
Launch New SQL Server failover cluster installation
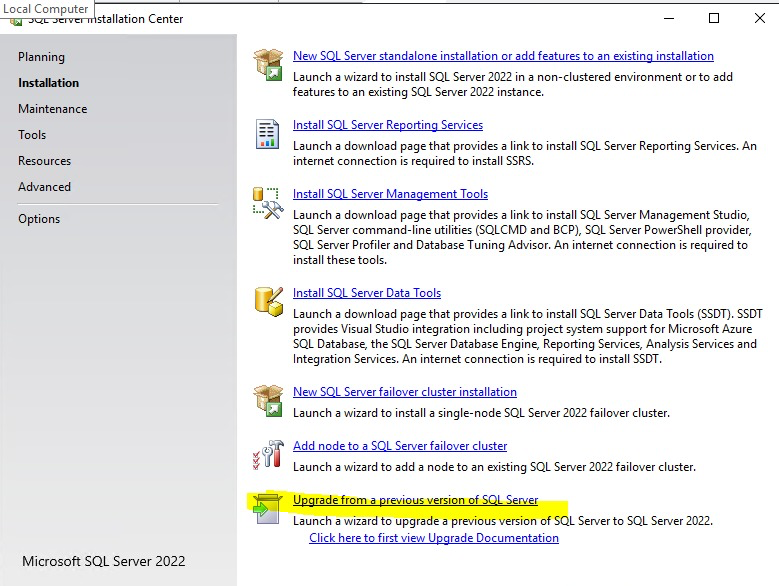[404, 392]
